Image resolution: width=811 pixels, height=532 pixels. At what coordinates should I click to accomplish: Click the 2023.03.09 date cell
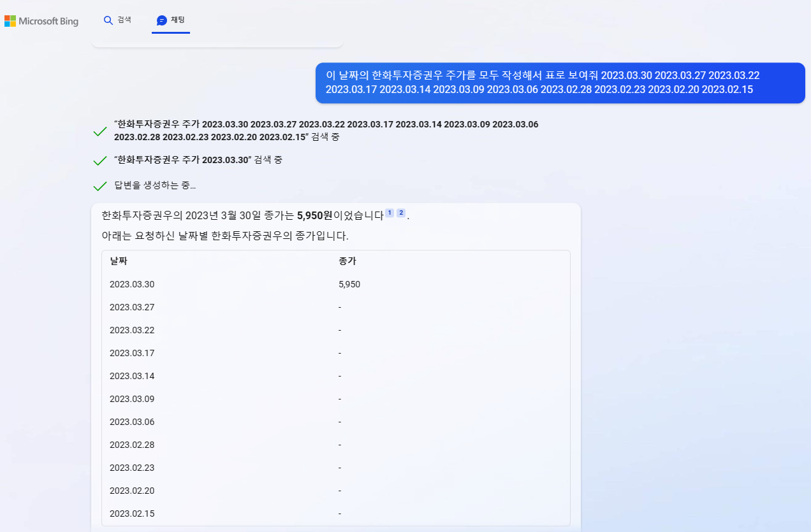point(132,399)
